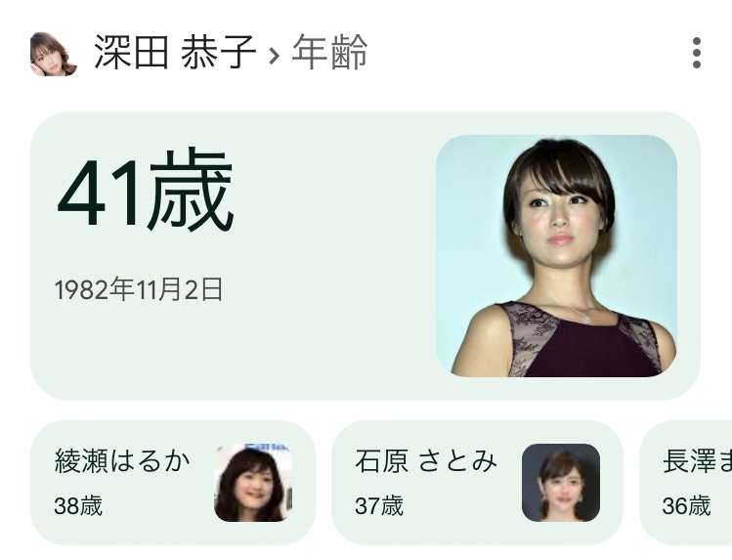
Task: Click the 石原 さとみ name text
Action: pyautogui.click(x=426, y=461)
